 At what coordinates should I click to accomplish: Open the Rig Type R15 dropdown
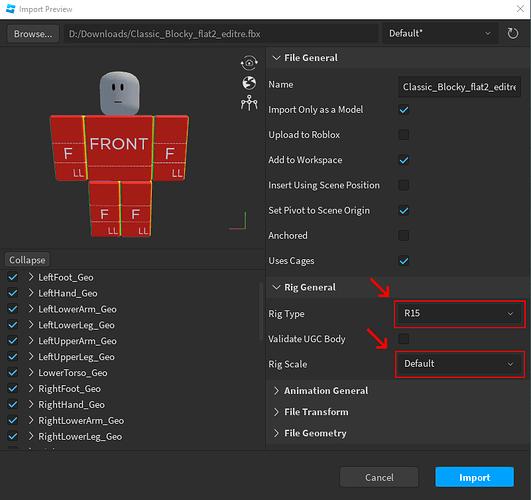coord(459,313)
